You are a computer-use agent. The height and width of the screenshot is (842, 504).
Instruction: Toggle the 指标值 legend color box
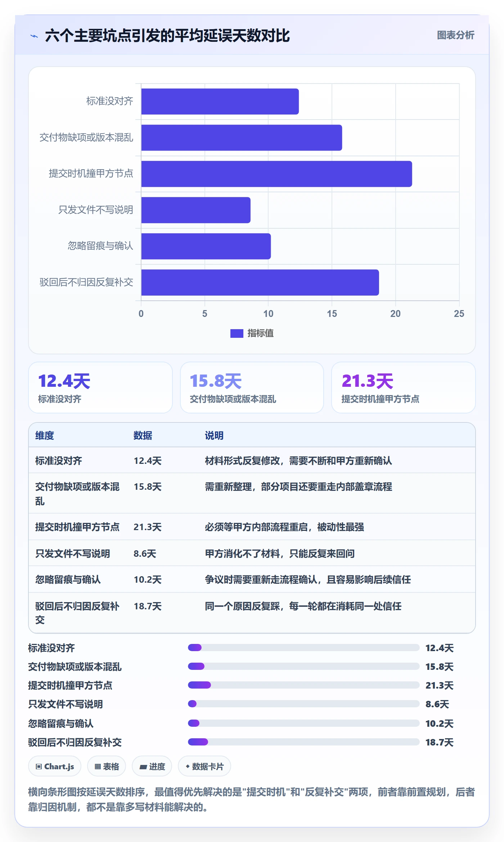237,333
